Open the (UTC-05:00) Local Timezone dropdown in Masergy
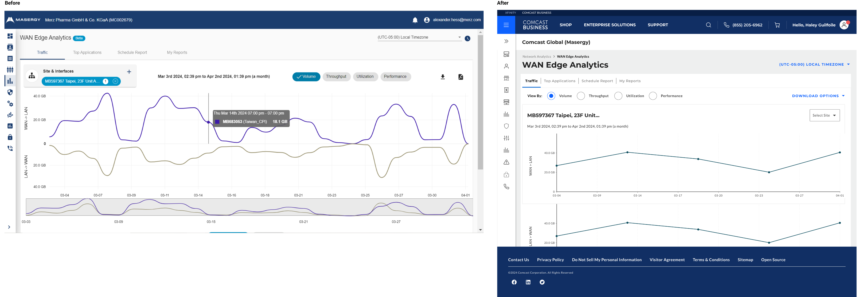Image resolution: width=868 pixels, height=297 pixels. pyautogui.click(x=420, y=37)
